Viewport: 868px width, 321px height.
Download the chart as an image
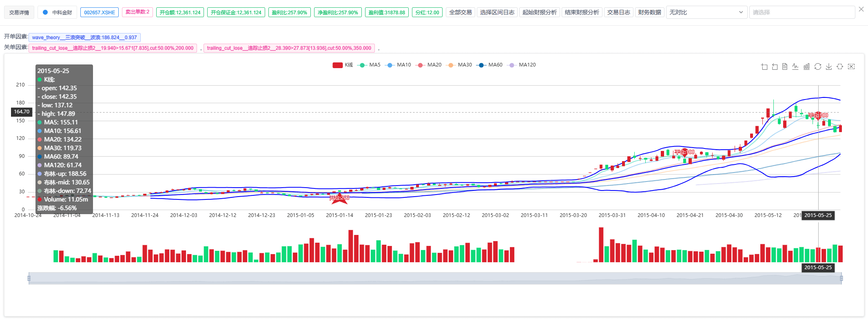828,67
